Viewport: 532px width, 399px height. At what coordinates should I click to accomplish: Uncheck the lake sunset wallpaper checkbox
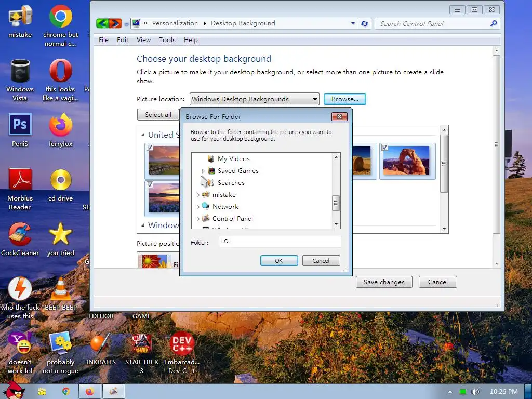coord(150,184)
